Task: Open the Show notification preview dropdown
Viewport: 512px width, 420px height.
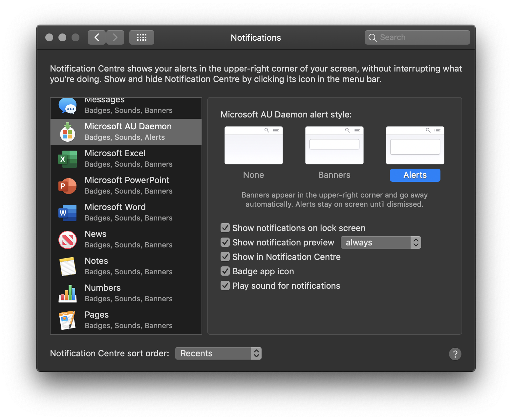Action: pyautogui.click(x=380, y=242)
